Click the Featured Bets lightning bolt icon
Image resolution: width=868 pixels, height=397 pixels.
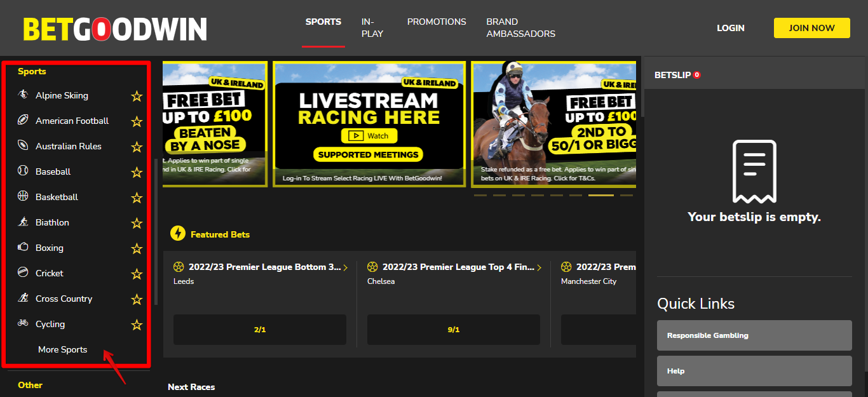pos(178,234)
